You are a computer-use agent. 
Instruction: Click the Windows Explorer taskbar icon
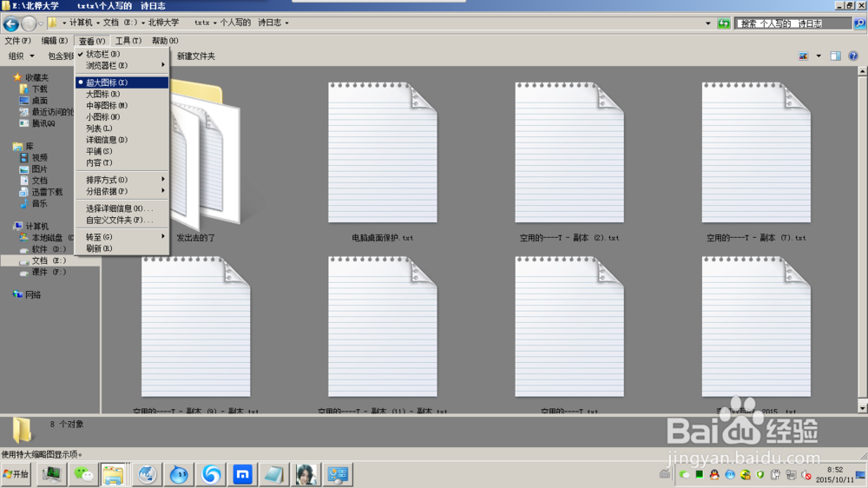[113, 475]
